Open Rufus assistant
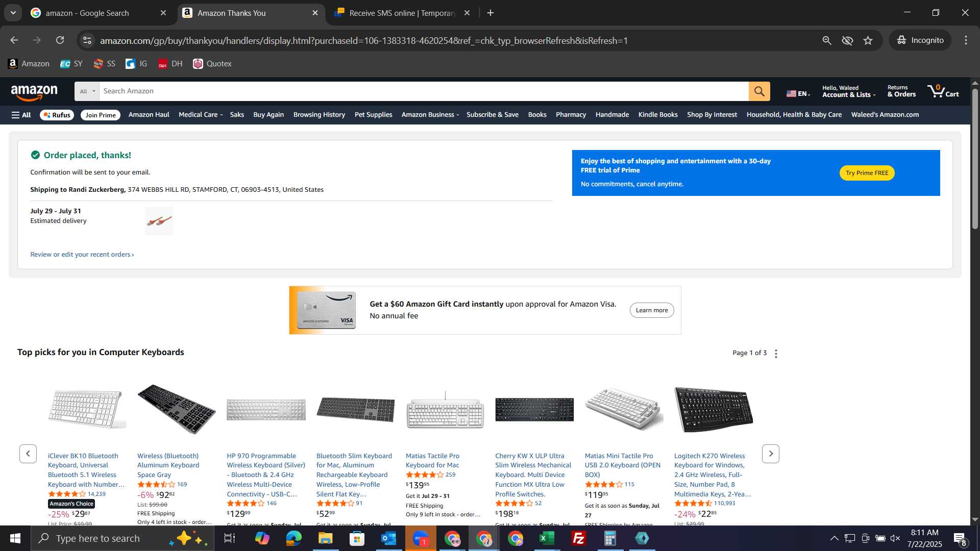The height and width of the screenshot is (551, 980). [57, 115]
